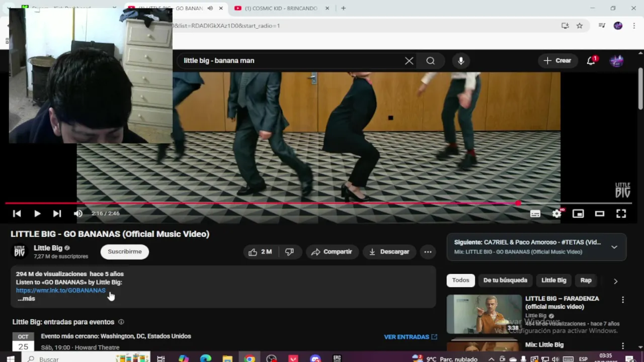Open the ESP language indicator
644x362 pixels.
point(583,359)
